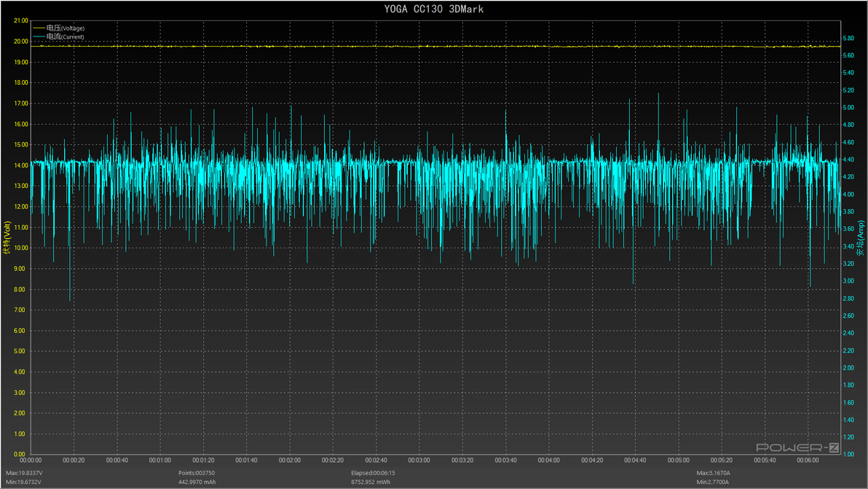Screen dimensions: 868x489
Task: Click the 2.80 Amp axis label
Action: (848, 299)
